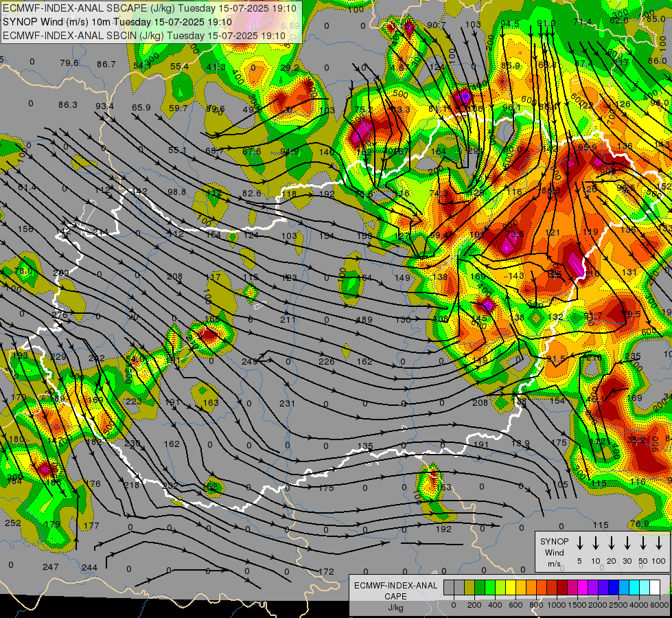Pick the yellow swatch in CAPE legend
Viewport: 672px width, 618px height.
[x=511, y=587]
